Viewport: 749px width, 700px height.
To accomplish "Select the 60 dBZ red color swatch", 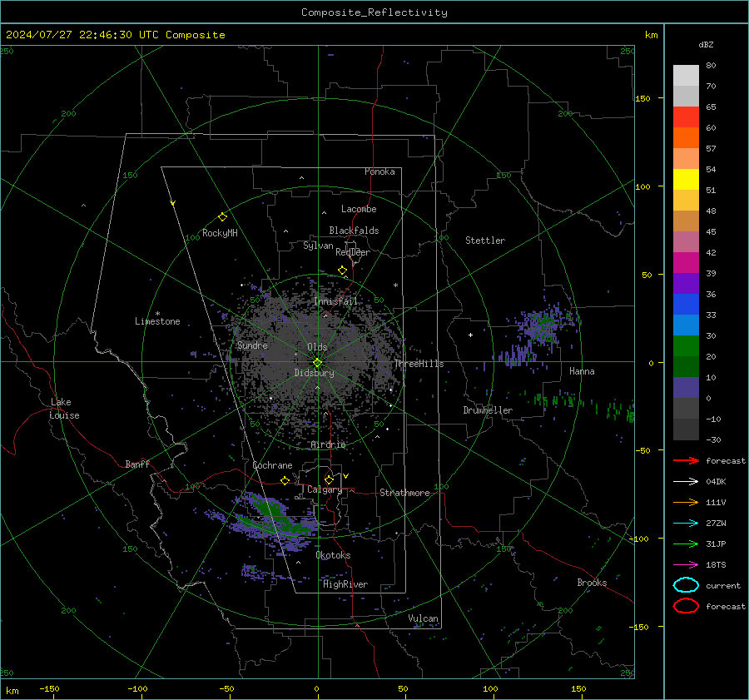I will (686, 117).
